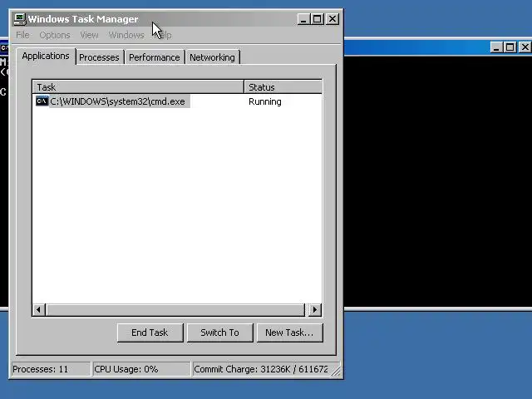Screen dimensions: 532x399
Task: Click the horizontal scrollbar thumb in task list
Action: coord(175,309)
